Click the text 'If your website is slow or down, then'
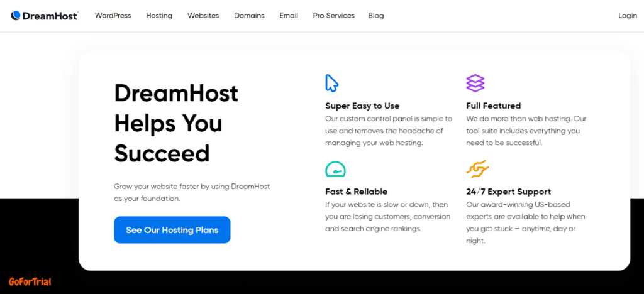 click(387, 204)
